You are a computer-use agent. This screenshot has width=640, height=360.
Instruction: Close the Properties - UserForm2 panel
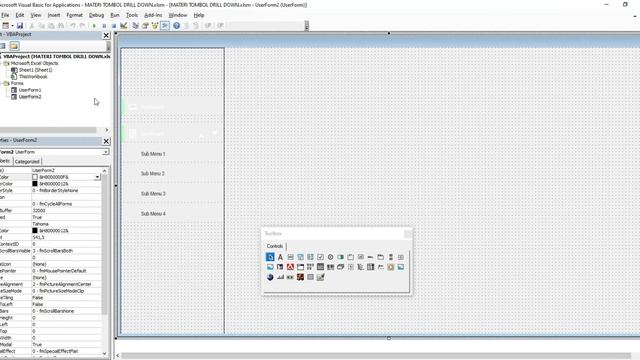(106, 141)
